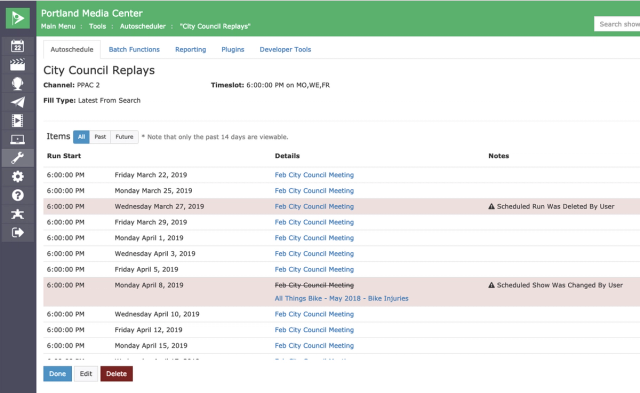Viewport: 640px width, 393px height.
Task: Open the Plugins tab
Action: [233, 49]
